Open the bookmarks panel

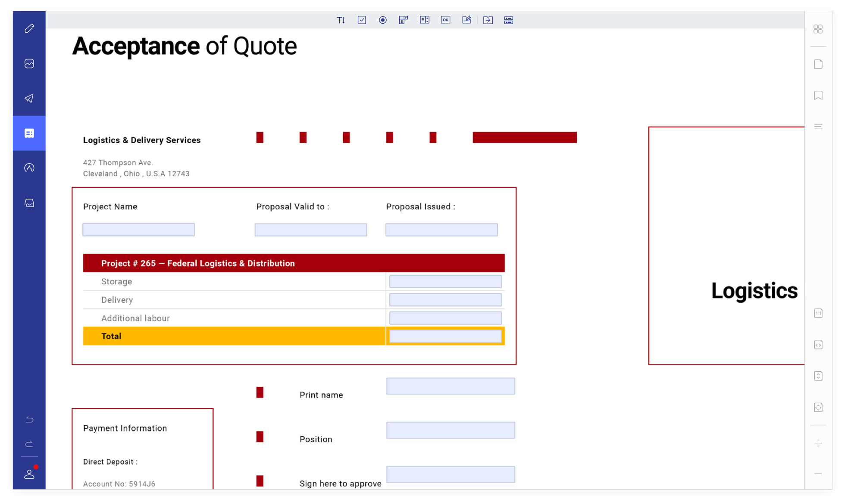click(x=818, y=95)
